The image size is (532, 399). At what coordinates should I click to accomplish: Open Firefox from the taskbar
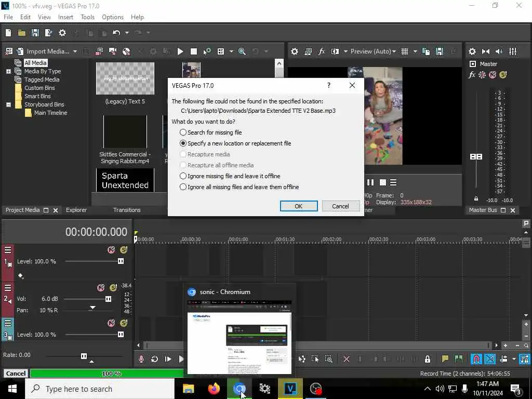pyautogui.click(x=214, y=389)
